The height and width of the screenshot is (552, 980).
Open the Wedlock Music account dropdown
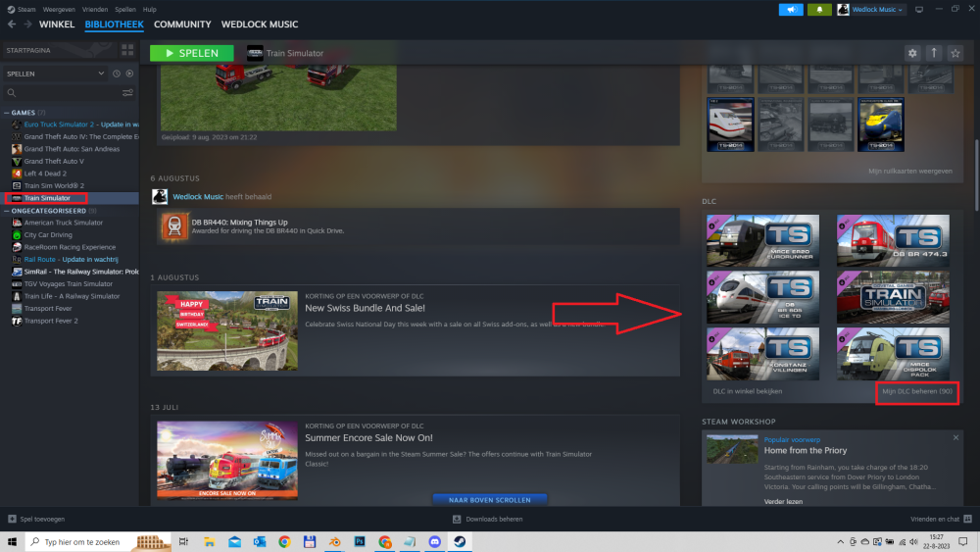[x=870, y=9]
